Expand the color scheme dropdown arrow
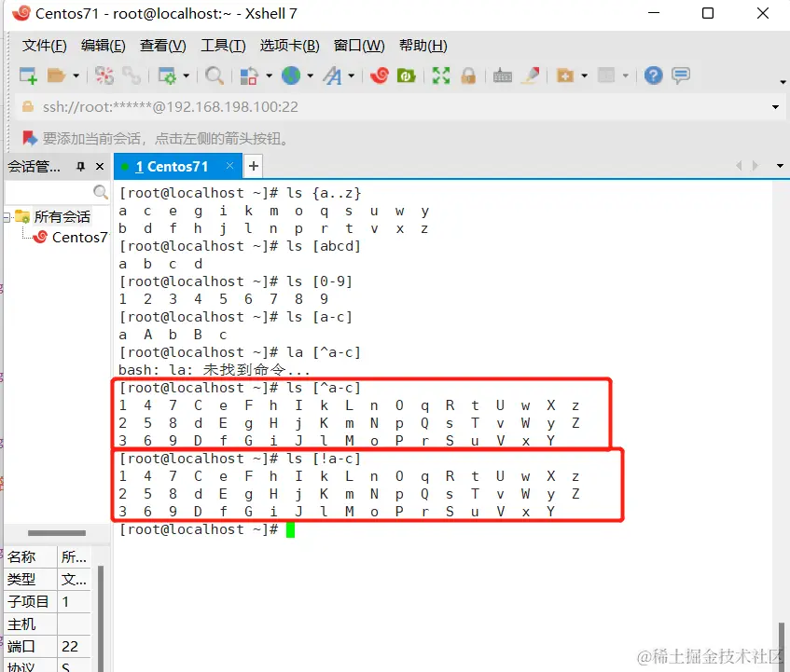The height and width of the screenshot is (672, 790). point(269,76)
